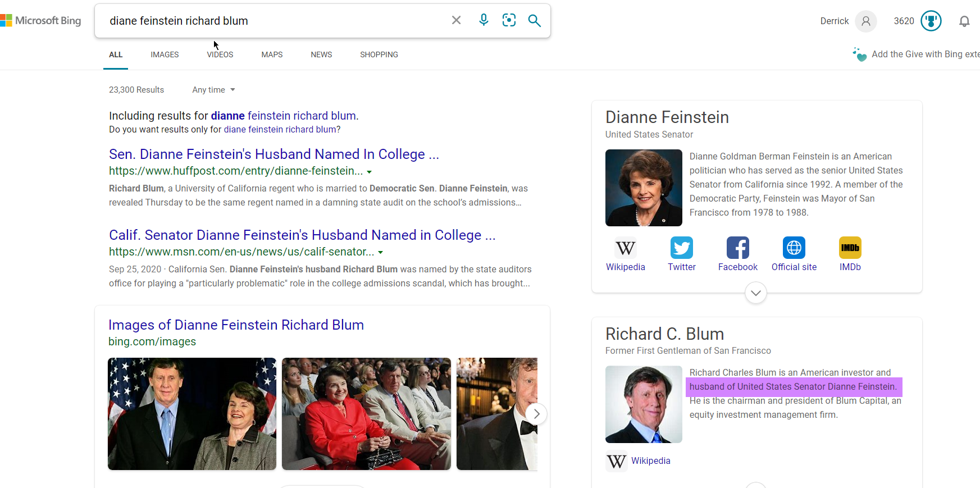
Task: Click the bing.com/images link
Action: 152,341
